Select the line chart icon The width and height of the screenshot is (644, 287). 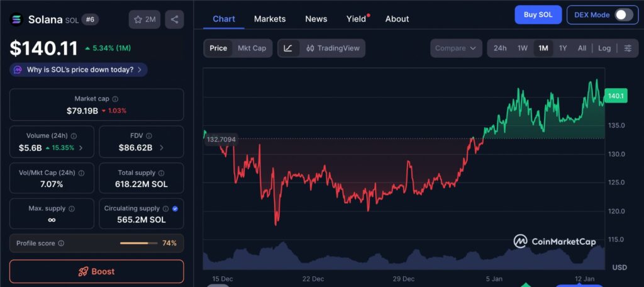(288, 48)
